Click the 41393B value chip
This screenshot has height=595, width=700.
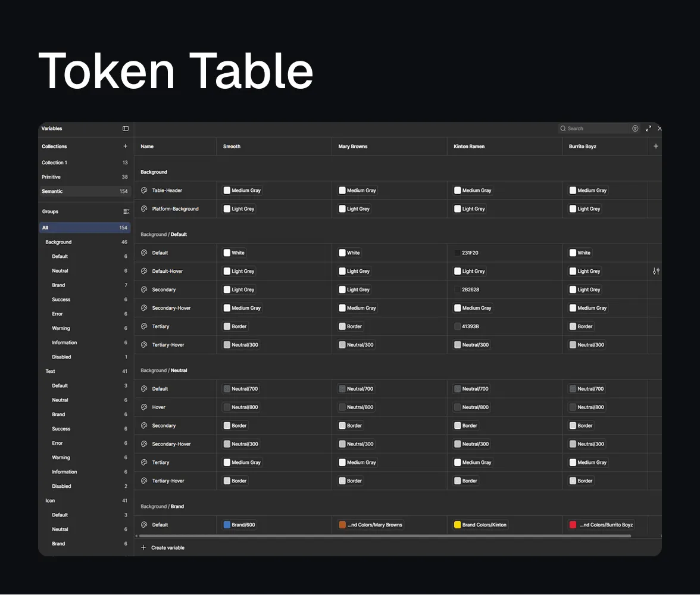pos(467,326)
